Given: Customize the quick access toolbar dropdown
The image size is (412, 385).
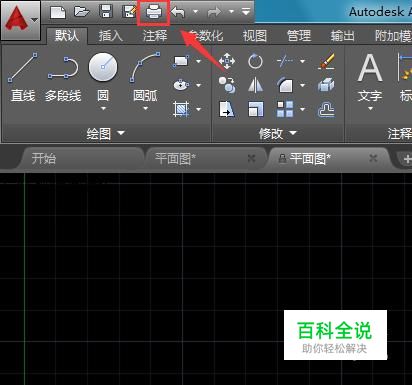Looking at the screenshot, I should click(x=246, y=12).
